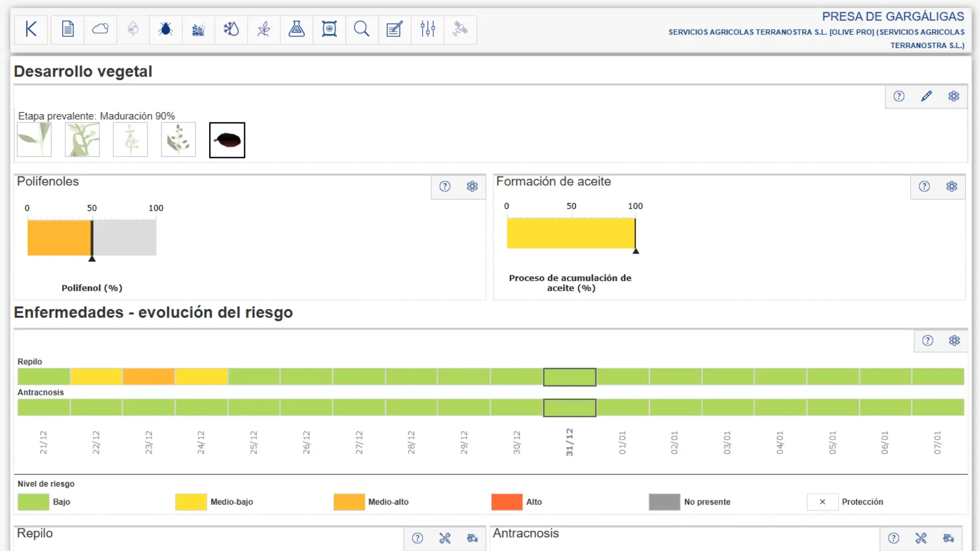Select the flask laboratory toolbar icon
The image size is (980, 551).
tap(296, 30)
